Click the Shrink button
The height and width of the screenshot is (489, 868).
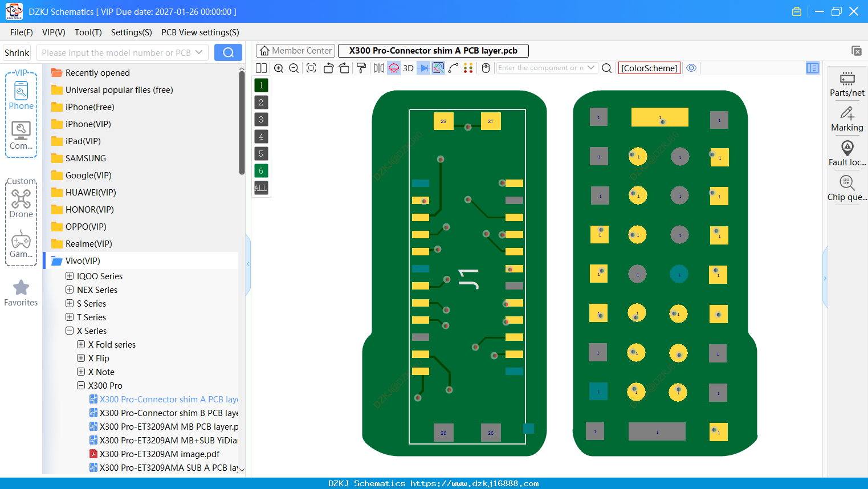coord(17,52)
